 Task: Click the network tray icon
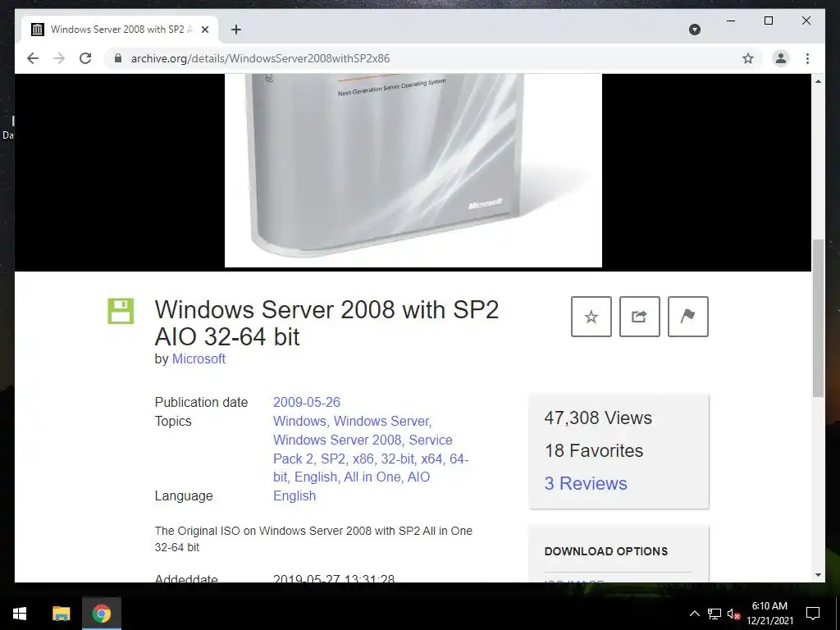[x=714, y=614]
